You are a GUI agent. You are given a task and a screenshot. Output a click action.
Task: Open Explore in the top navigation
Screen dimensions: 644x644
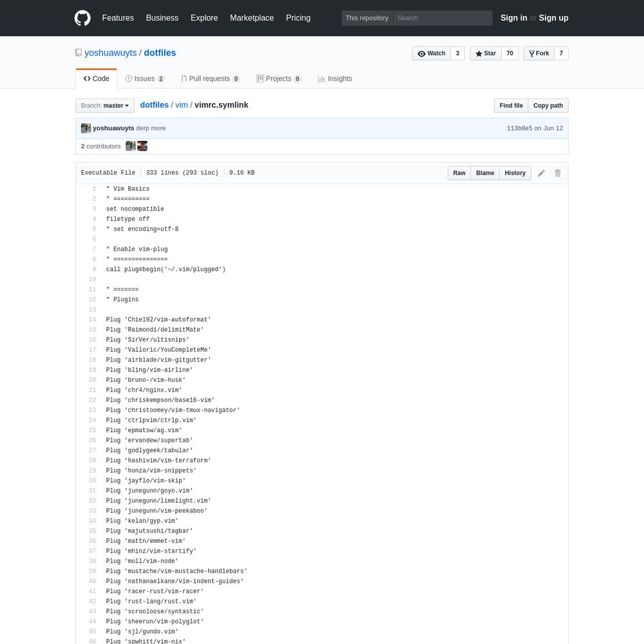204,18
